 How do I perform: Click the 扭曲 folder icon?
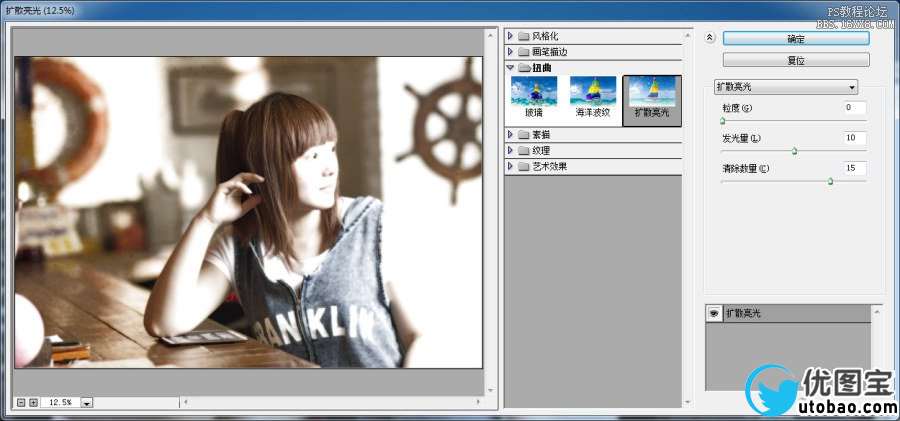(523, 68)
